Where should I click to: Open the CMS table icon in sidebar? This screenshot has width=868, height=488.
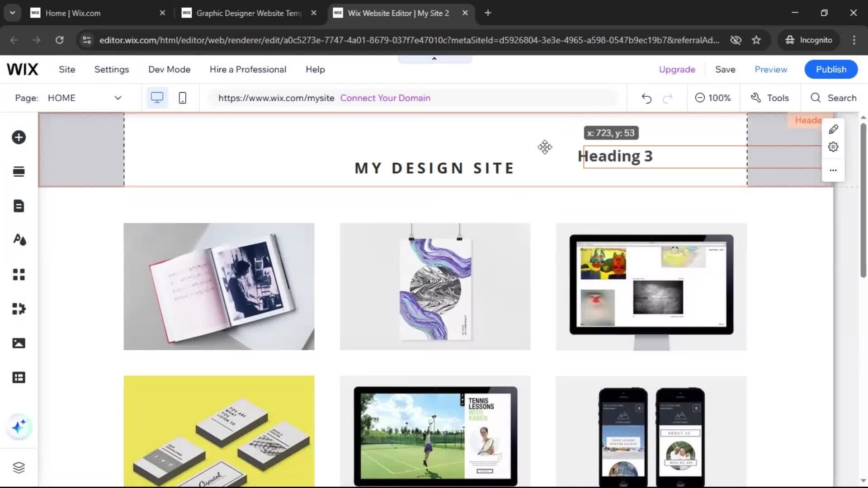pyautogui.click(x=19, y=377)
